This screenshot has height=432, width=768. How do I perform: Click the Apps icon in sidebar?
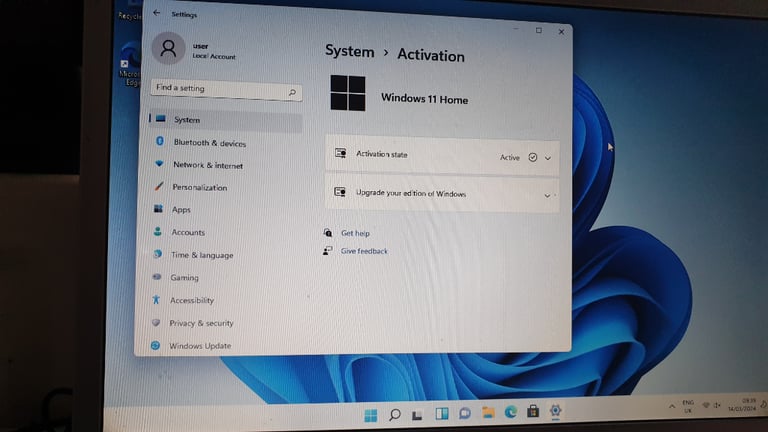(158, 209)
